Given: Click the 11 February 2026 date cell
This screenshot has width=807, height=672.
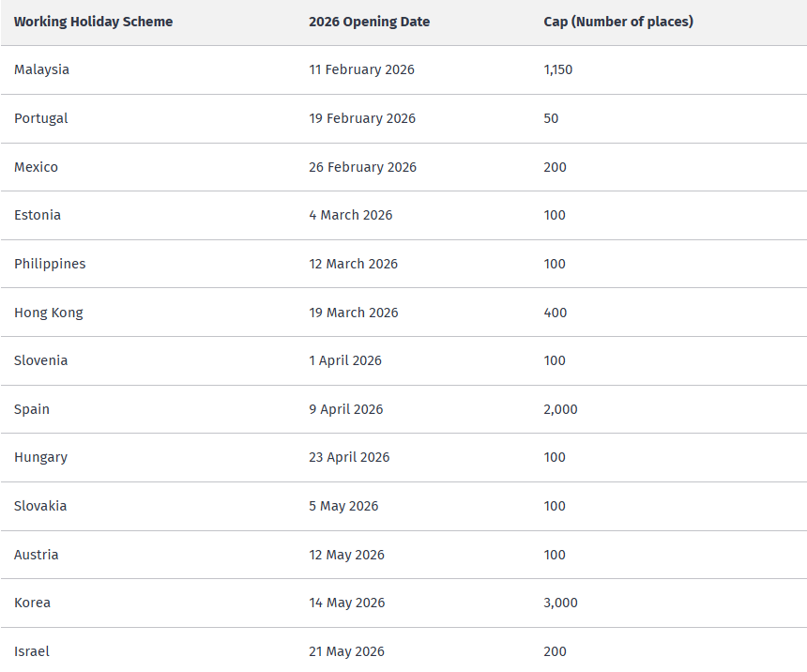Looking at the screenshot, I should (x=361, y=69).
